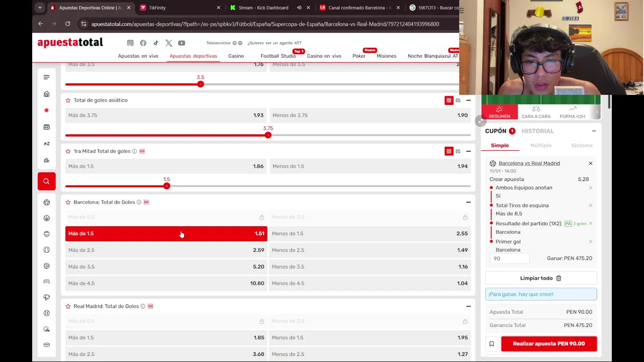Open apuestatotal YouTube icon

[182, 43]
